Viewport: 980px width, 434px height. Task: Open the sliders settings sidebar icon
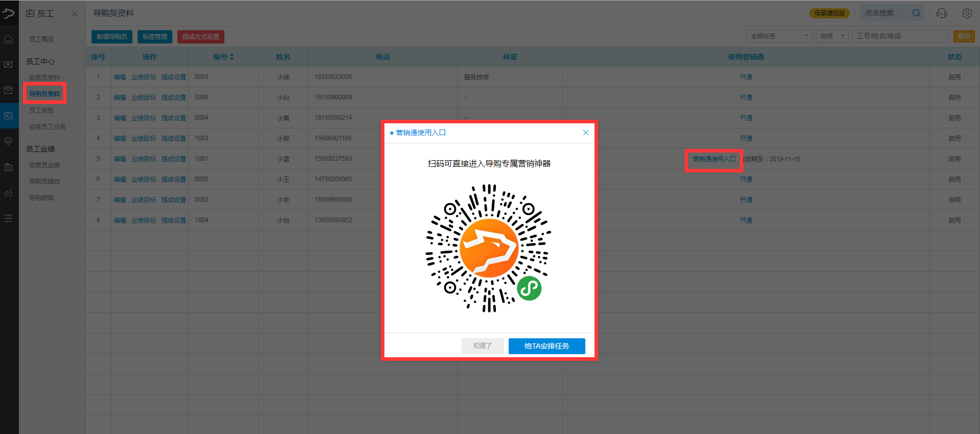(9, 219)
